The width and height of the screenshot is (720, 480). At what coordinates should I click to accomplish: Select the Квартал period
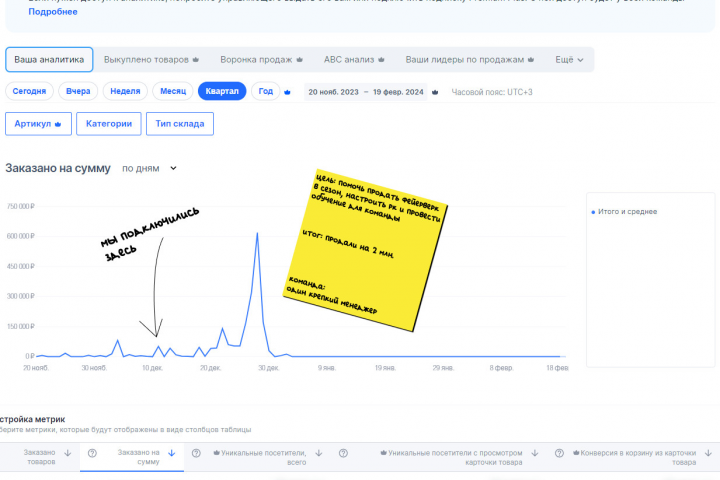pyautogui.click(x=222, y=91)
